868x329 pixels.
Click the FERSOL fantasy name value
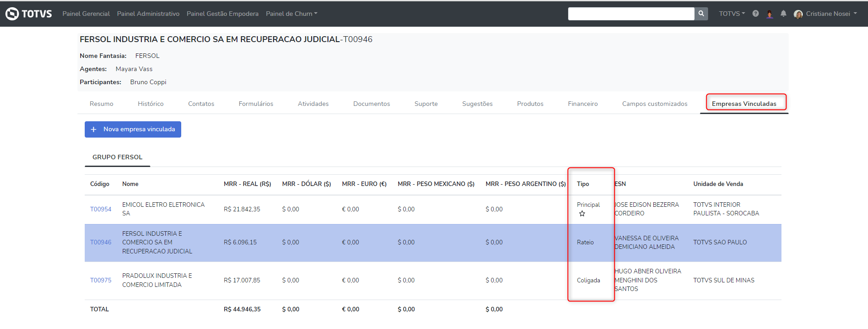point(147,56)
